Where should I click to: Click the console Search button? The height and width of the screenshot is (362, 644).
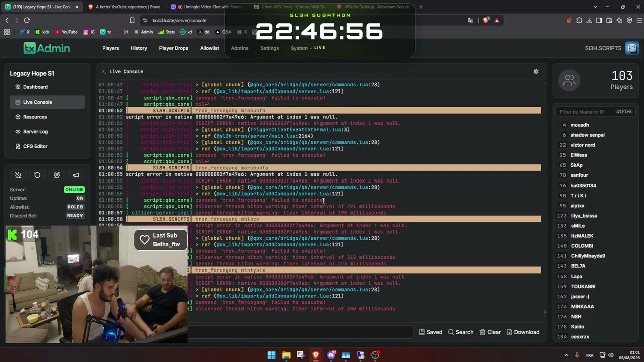[461, 332]
